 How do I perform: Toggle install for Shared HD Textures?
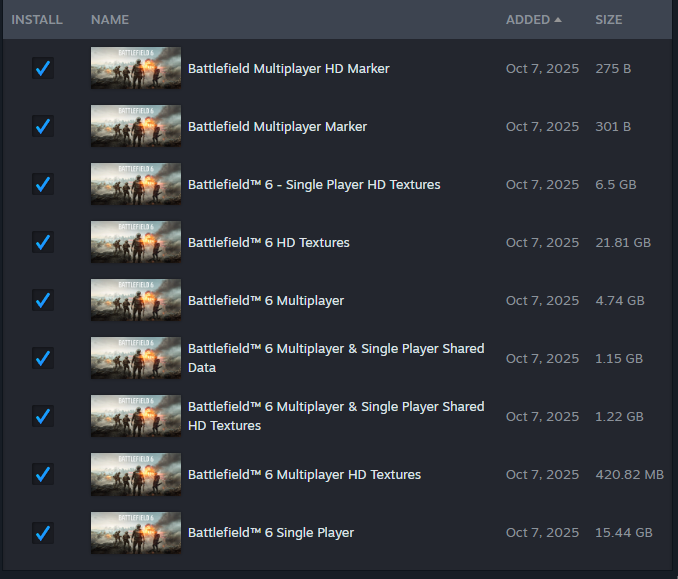43,416
